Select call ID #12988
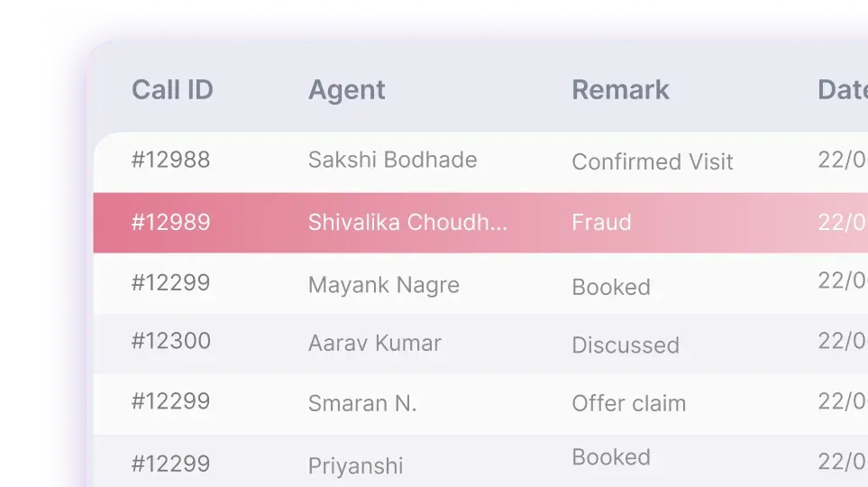 (x=170, y=160)
